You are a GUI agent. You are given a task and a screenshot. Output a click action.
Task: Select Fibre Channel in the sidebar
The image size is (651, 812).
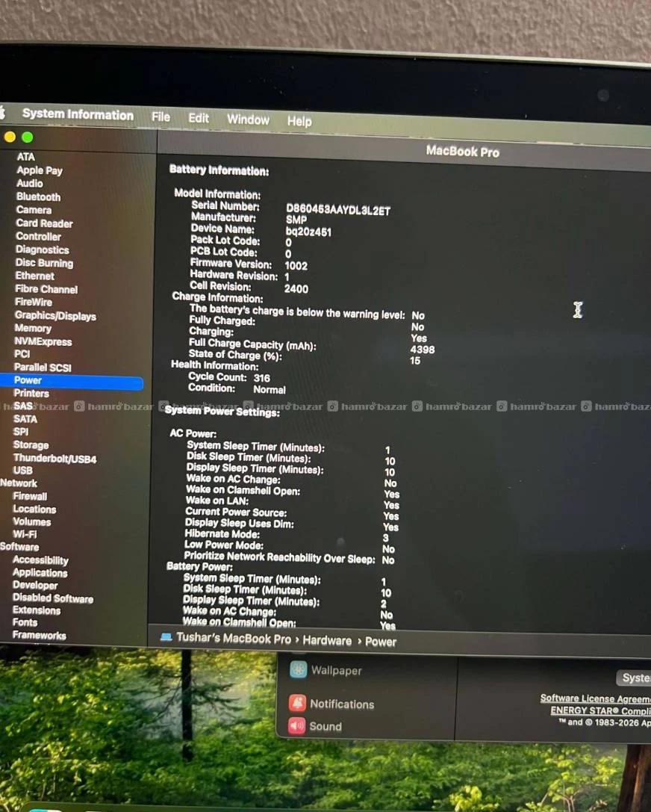click(x=46, y=289)
